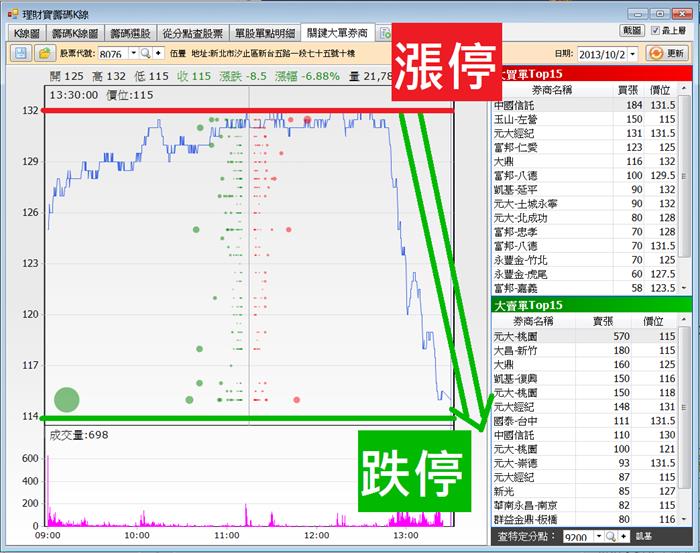700x553 pixels.
Task: Click the diamond button beside branch code 9200
Action: pos(624,536)
